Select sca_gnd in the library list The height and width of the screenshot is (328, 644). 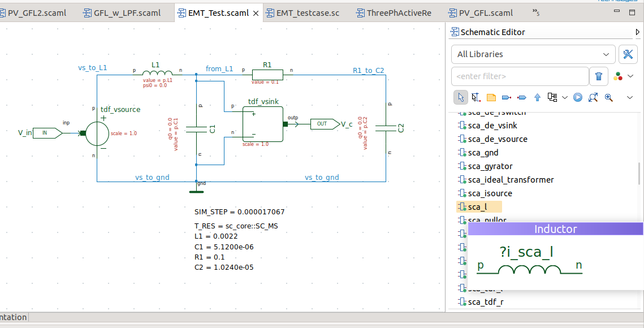[478, 153]
